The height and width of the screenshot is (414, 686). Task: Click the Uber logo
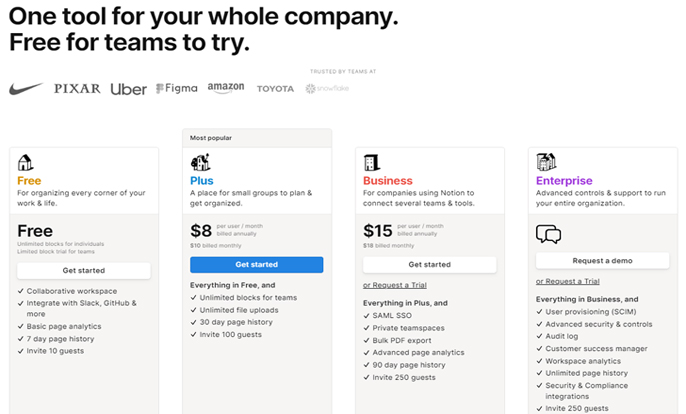tap(128, 89)
